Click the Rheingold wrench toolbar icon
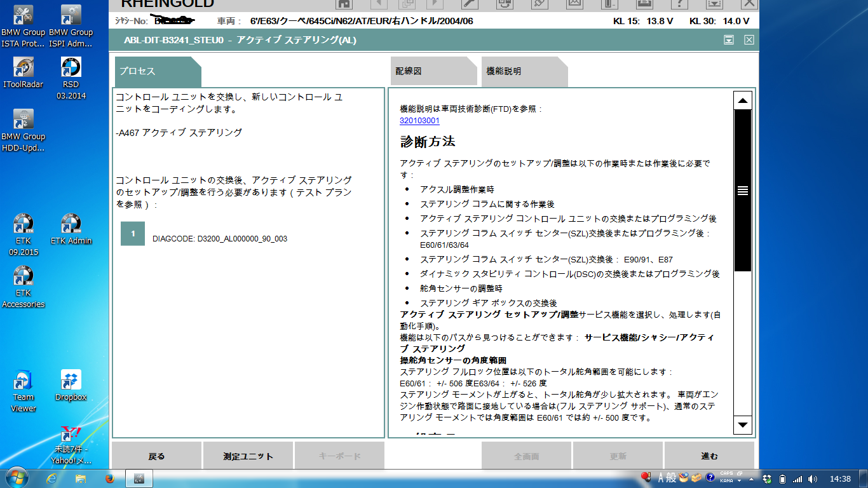Image resolution: width=868 pixels, height=488 pixels. point(469,4)
